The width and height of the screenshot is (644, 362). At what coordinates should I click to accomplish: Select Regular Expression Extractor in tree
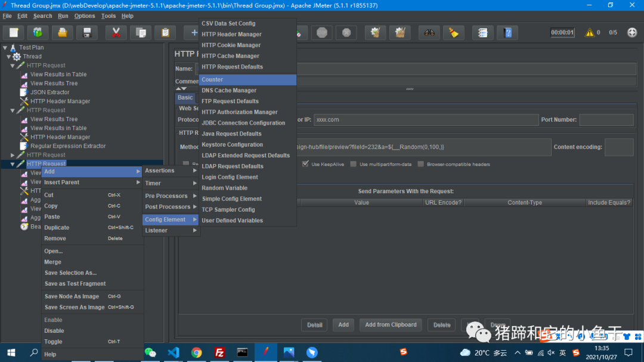[x=68, y=146]
